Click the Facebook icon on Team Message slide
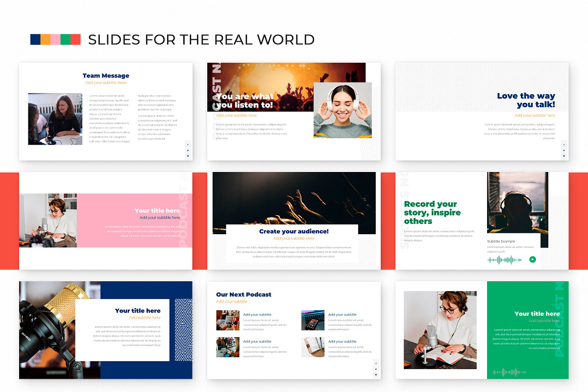 pyautogui.click(x=188, y=145)
